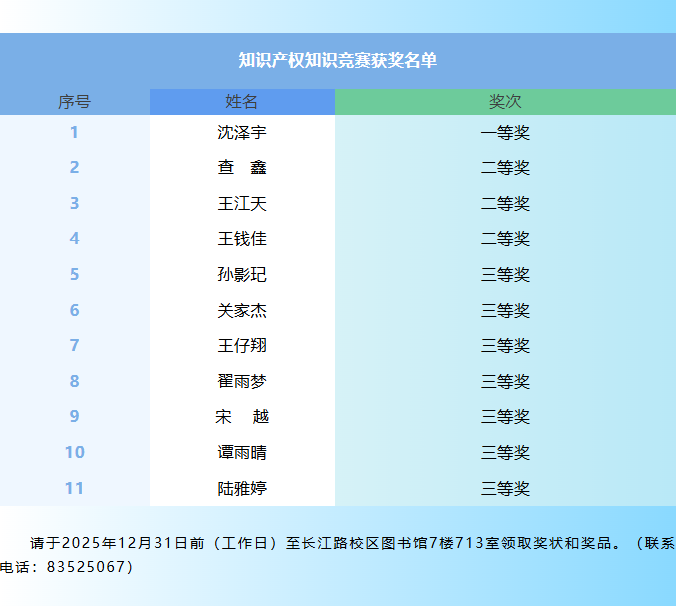Select the name 王江天
This screenshot has width=676, height=606.
point(242,204)
